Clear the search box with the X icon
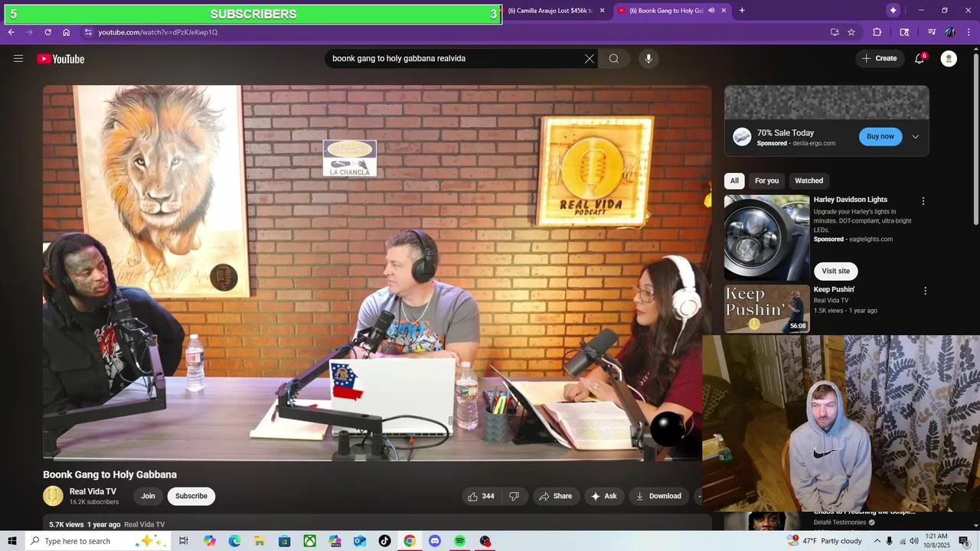This screenshot has width=980, height=551. tap(590, 59)
